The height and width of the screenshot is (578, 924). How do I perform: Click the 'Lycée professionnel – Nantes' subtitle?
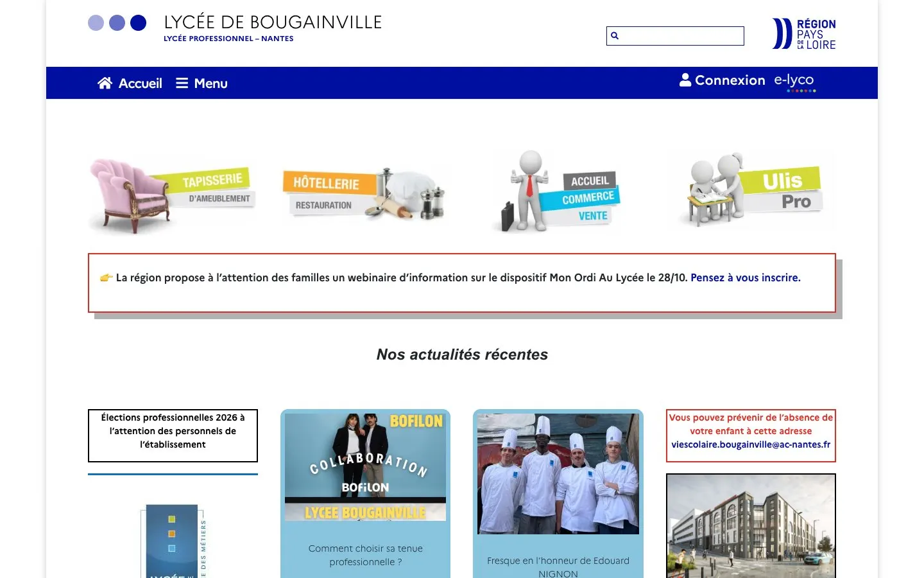click(x=228, y=39)
